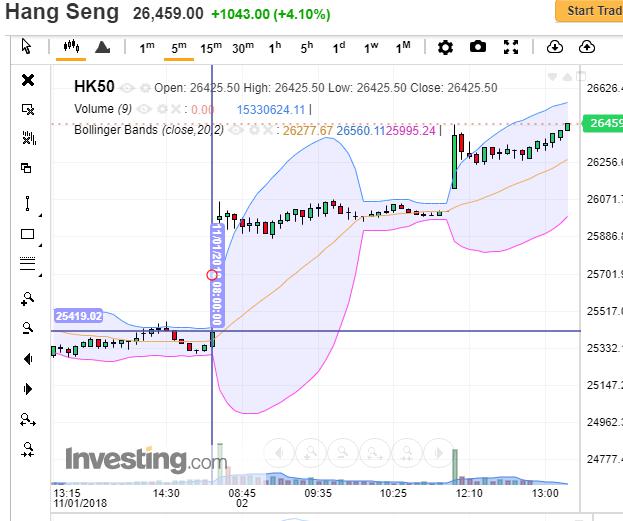Toggle HK50 series visibility eye
623x521 pixels.
coord(127,87)
